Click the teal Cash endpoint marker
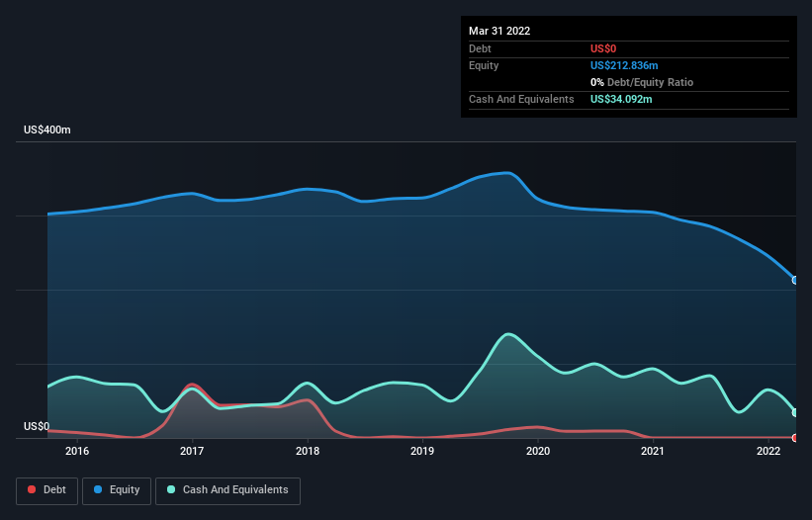The width and height of the screenshot is (812, 520). click(x=795, y=412)
